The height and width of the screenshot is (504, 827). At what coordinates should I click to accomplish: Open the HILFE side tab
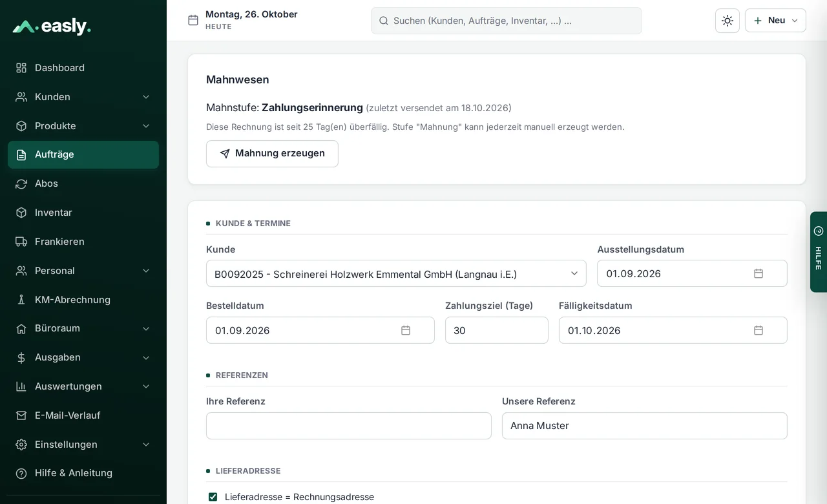(x=819, y=252)
